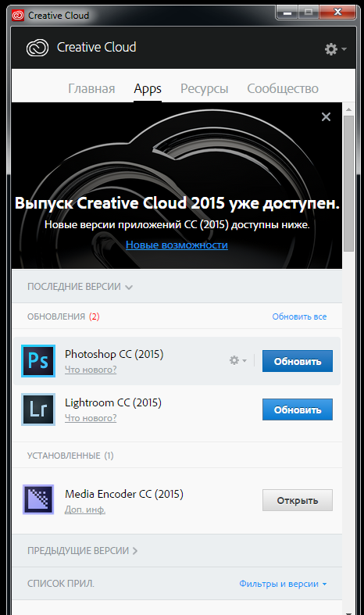The width and height of the screenshot is (364, 615).
Task: Open the Фильтры и версии dropdown
Action: click(x=283, y=584)
